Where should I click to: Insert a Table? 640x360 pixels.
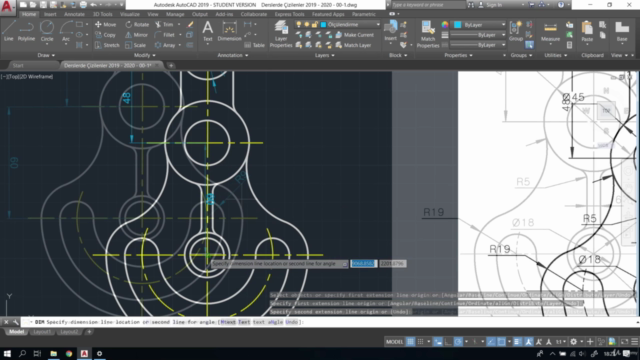[255, 45]
